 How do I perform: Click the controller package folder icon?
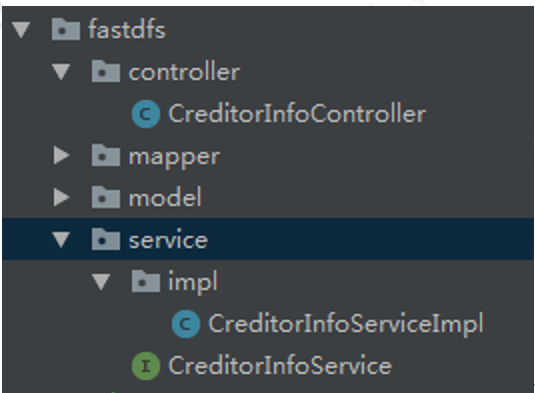[x=106, y=71]
